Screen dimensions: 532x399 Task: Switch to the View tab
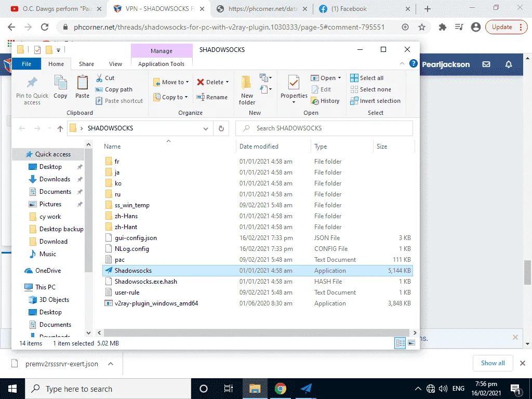[x=115, y=64]
